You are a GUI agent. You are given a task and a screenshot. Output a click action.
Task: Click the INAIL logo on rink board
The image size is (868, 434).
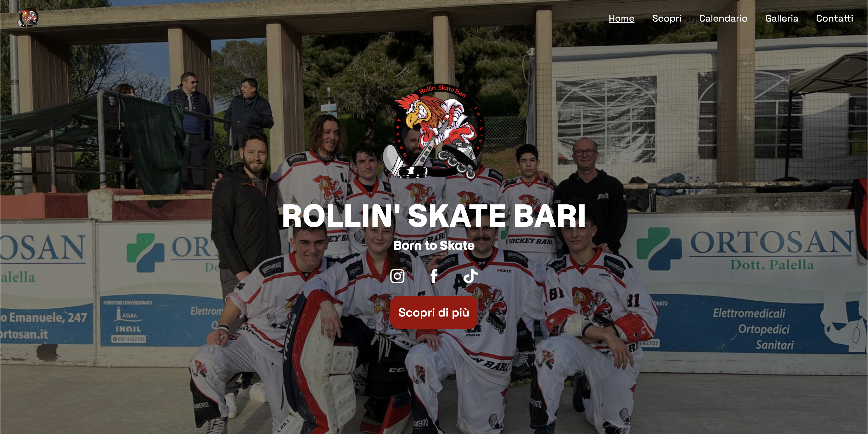tap(128, 329)
